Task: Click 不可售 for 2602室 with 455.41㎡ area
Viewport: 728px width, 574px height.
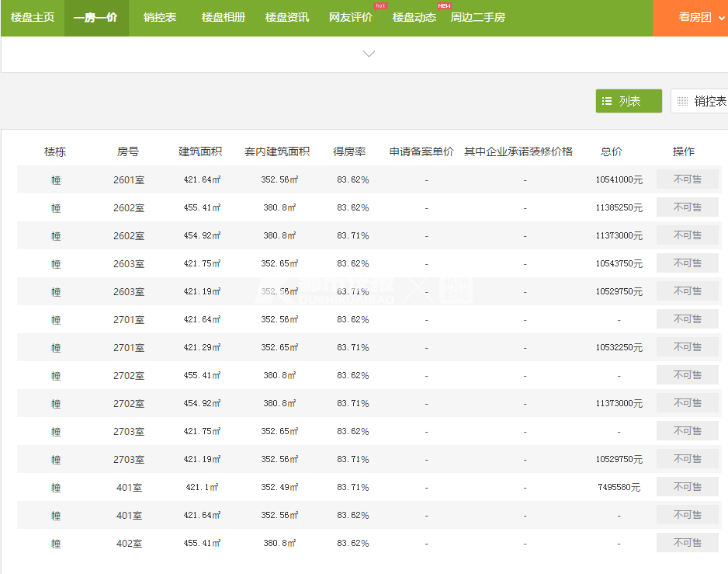Action: 688,207
